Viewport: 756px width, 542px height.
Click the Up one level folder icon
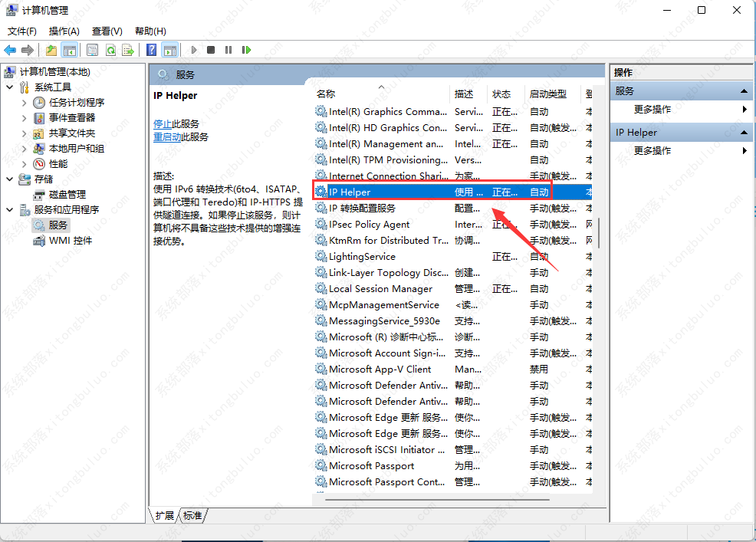tap(51, 50)
